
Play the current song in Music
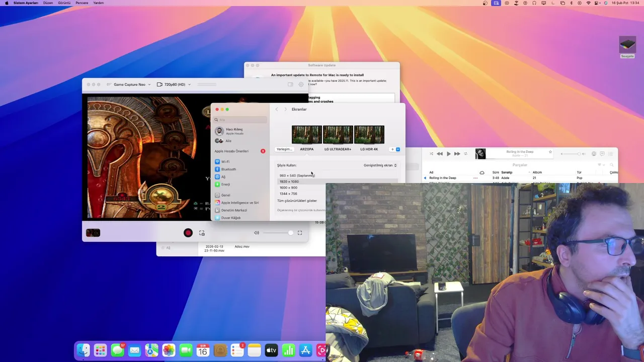point(448,154)
